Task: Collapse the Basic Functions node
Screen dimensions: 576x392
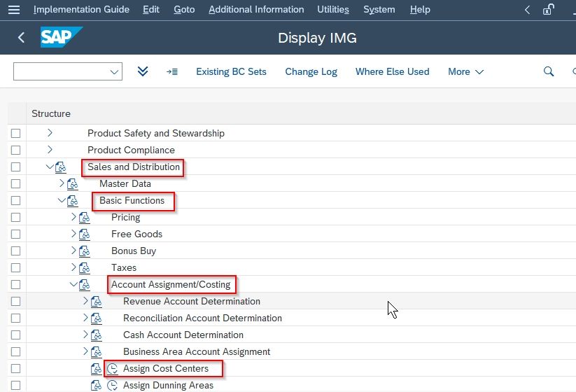Action: (x=62, y=200)
